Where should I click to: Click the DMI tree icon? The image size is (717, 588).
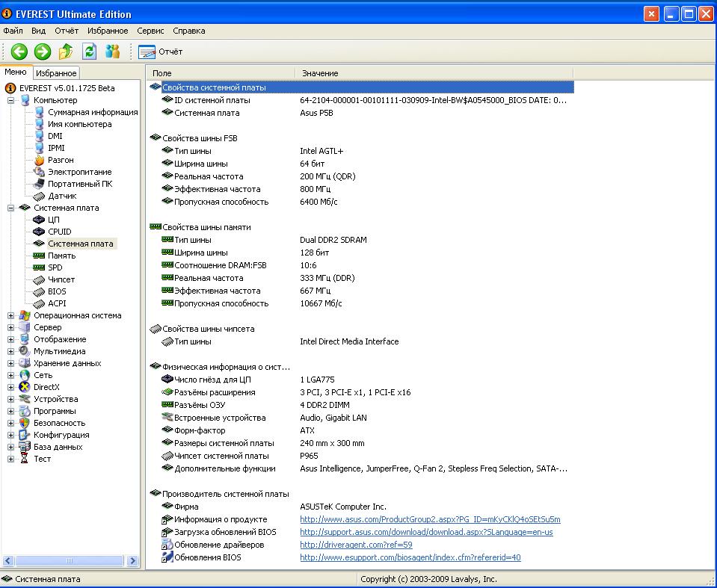40,136
